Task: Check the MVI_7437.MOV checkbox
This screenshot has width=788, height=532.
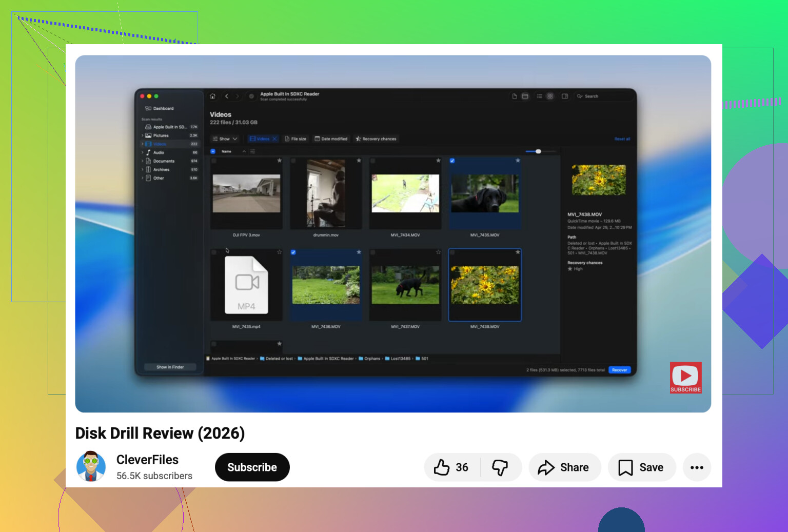Action: 373,252
